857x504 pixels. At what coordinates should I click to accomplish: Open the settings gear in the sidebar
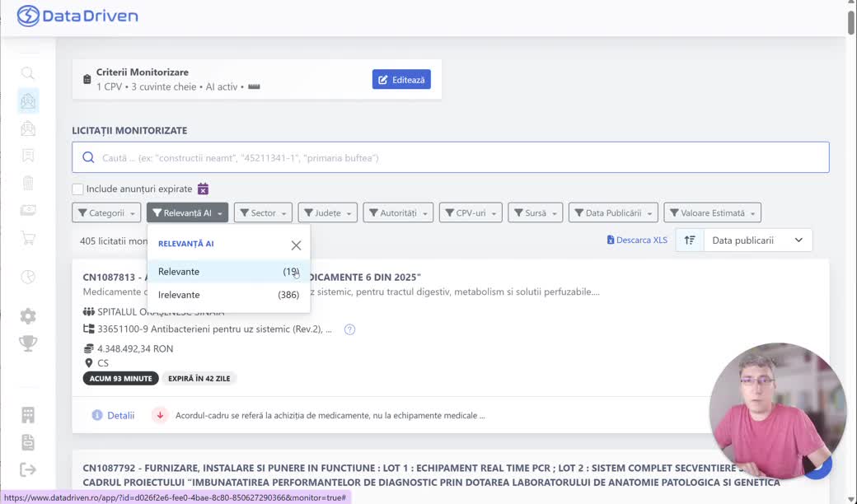click(x=28, y=316)
